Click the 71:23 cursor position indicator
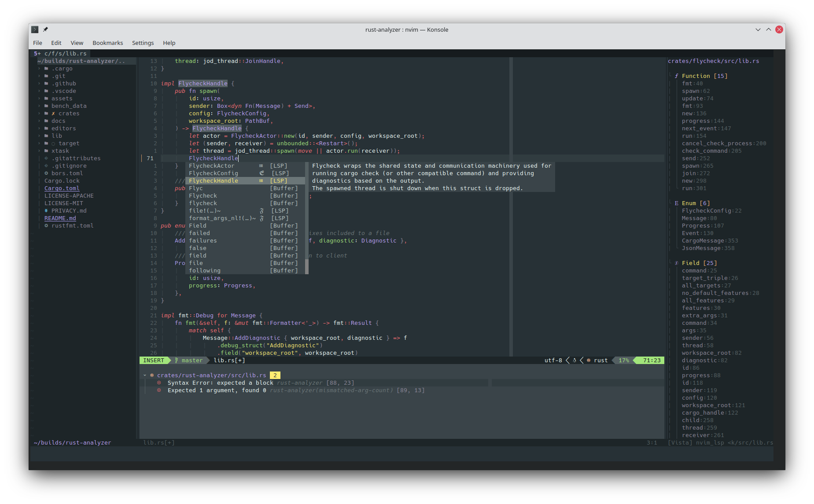This screenshot has width=814, height=504. [x=652, y=361]
